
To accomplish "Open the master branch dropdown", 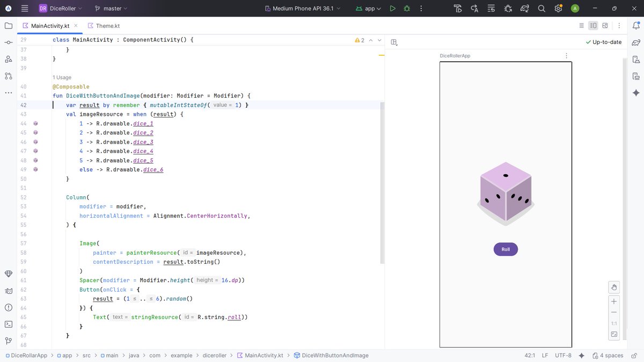I will pos(110,8).
